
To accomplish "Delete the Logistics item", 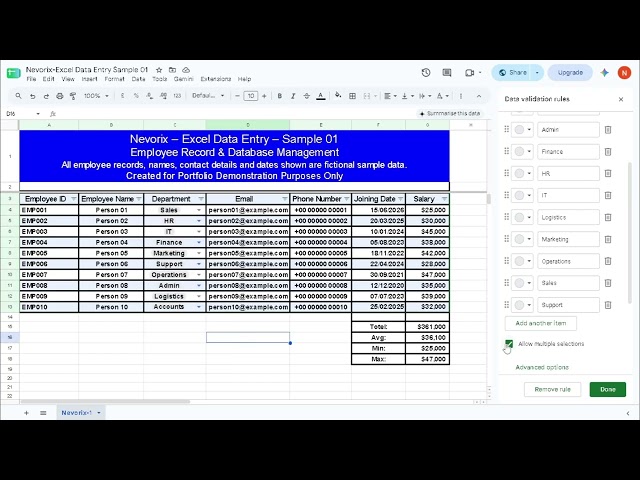I will point(608,218).
